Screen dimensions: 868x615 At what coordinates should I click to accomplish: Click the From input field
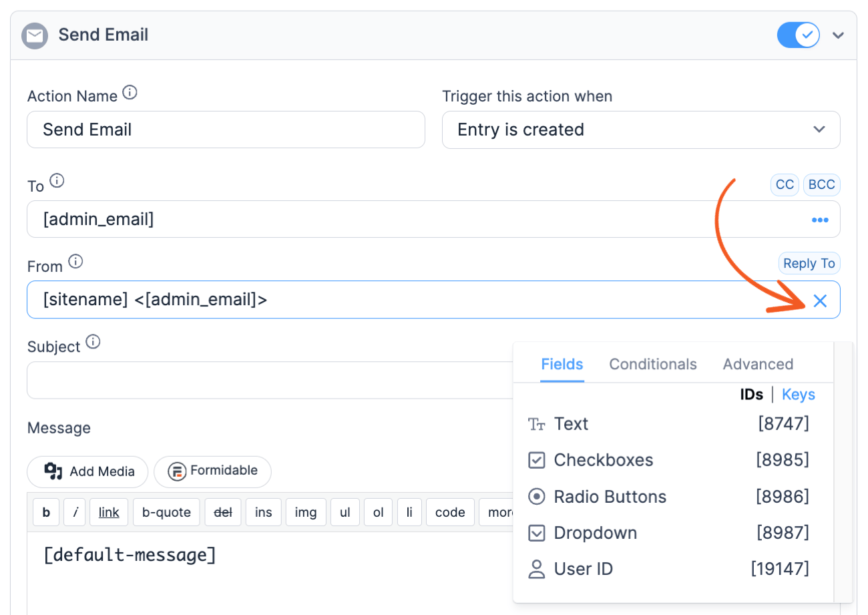coord(433,300)
